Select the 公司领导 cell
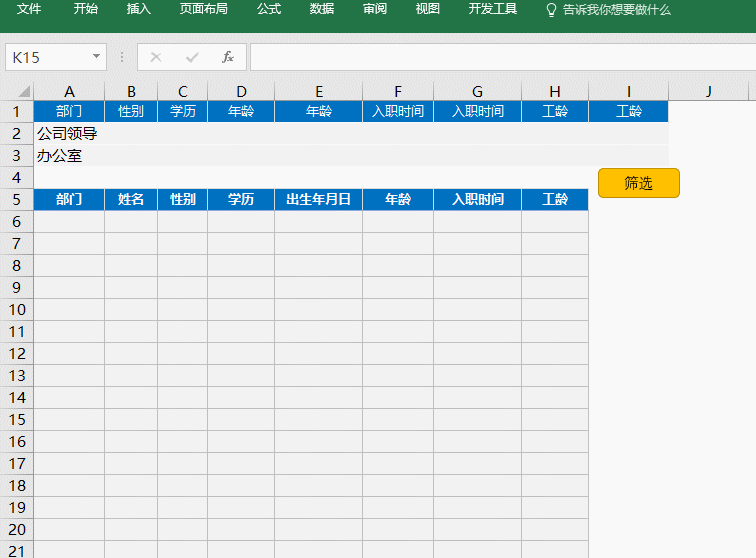 [x=68, y=133]
